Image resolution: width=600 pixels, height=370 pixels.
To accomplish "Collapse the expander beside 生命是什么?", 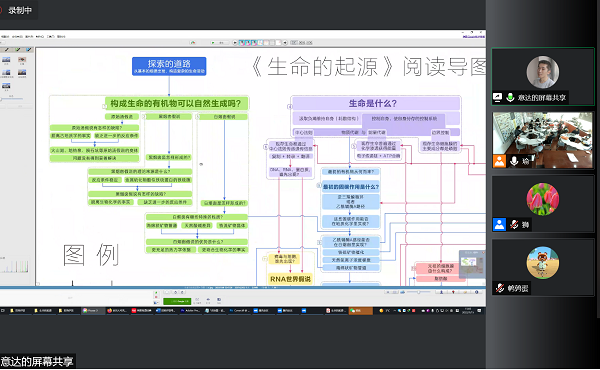I will [290, 106].
